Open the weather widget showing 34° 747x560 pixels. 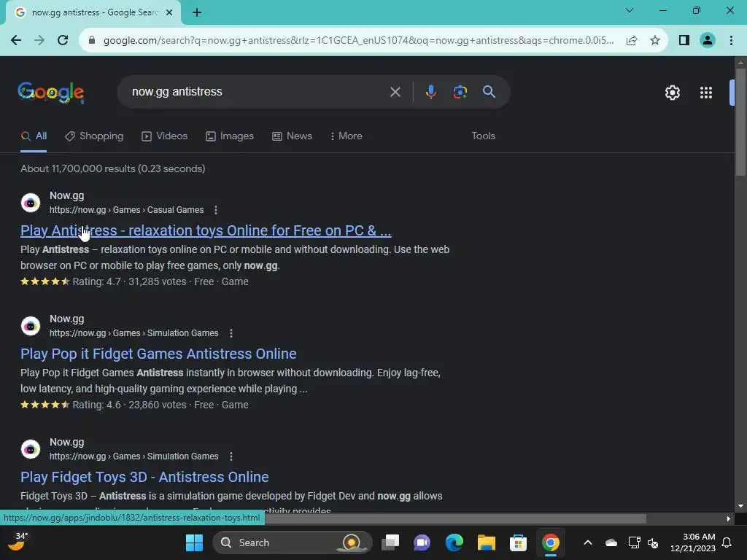click(x=18, y=542)
